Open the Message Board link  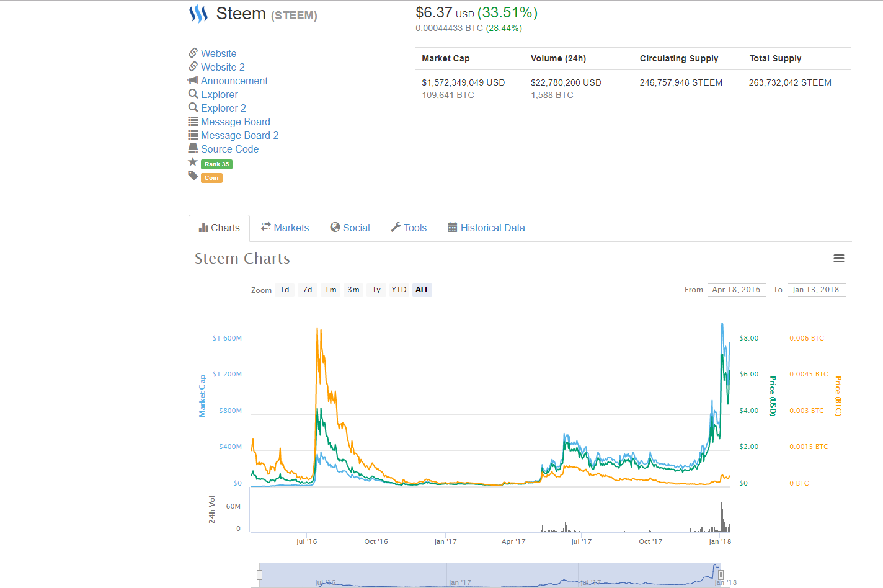[236, 122]
